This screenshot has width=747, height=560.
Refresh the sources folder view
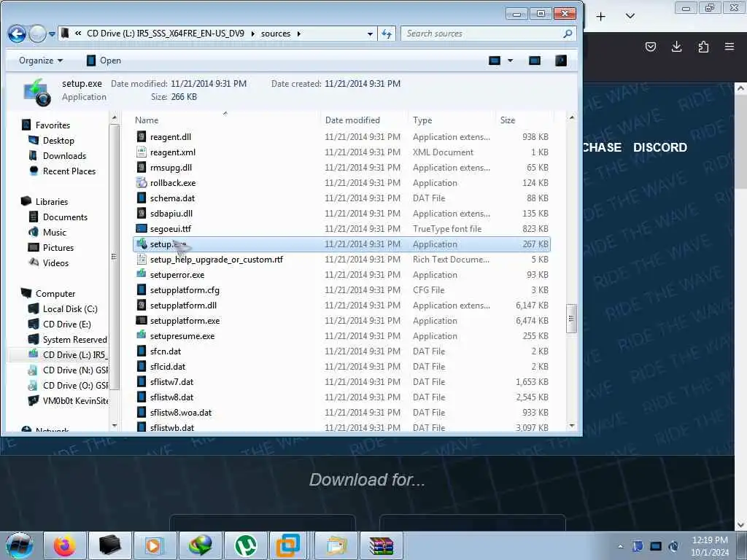(x=387, y=34)
